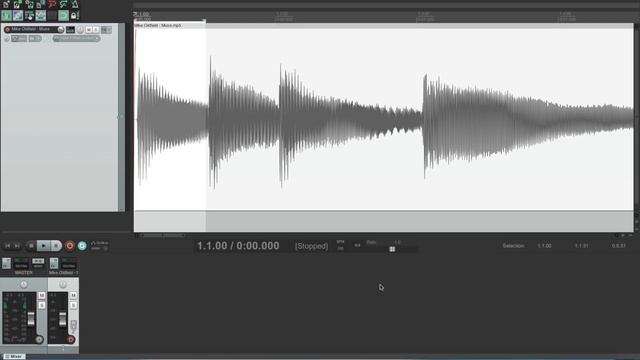The height and width of the screenshot is (360, 640).
Task: Open the global automation override dropdown
Action: (99, 245)
